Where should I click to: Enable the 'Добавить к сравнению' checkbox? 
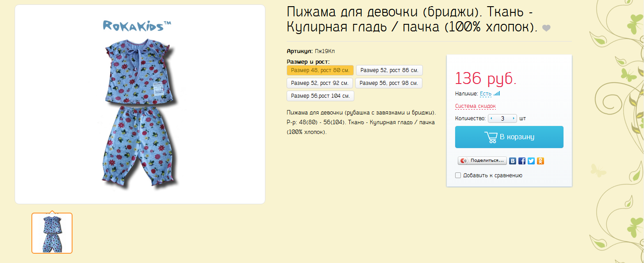pos(458,175)
